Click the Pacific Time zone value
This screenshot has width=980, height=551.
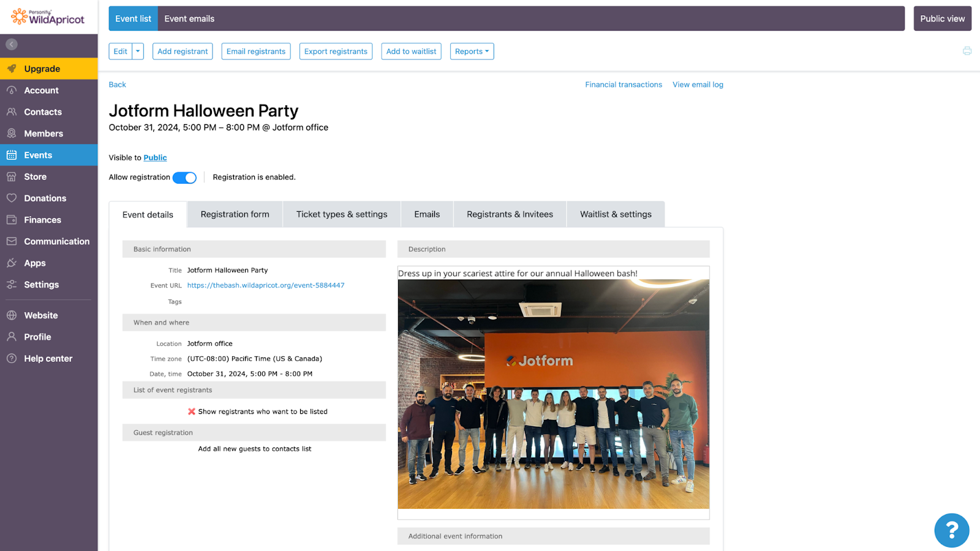pyautogui.click(x=255, y=359)
